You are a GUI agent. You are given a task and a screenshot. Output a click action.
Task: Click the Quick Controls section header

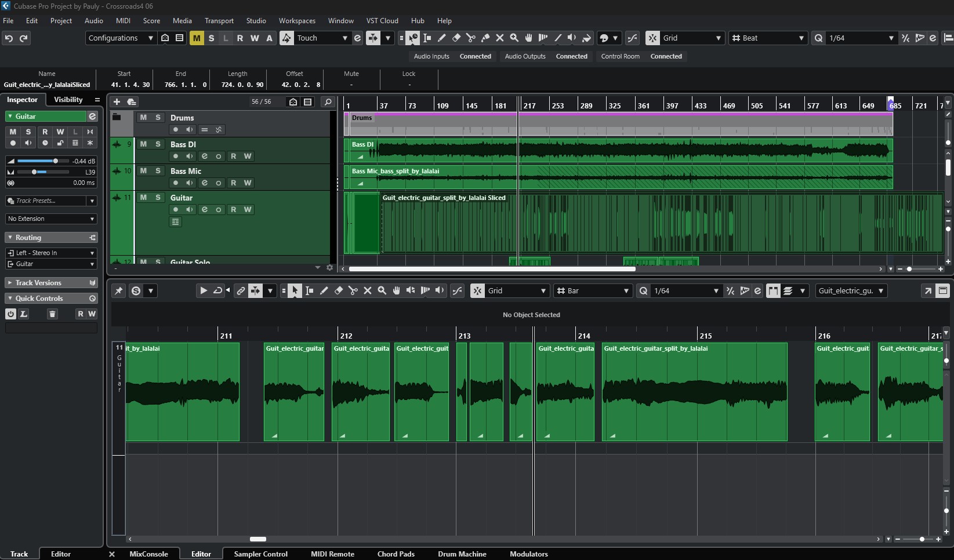51,298
